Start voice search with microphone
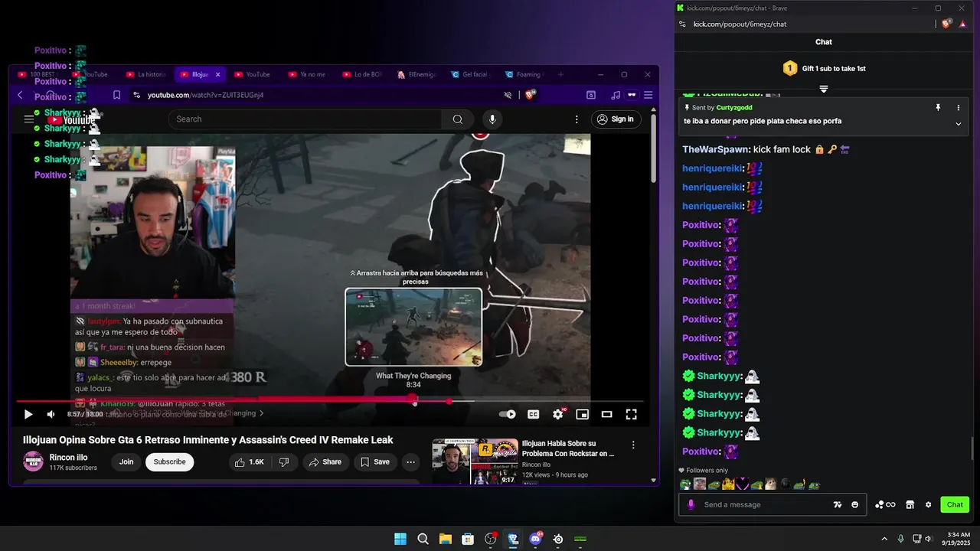 492,119
